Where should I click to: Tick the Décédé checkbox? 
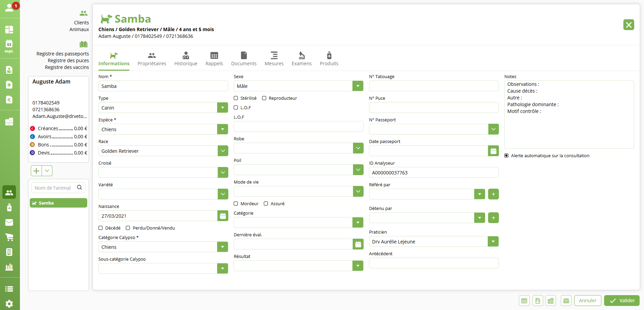101,228
